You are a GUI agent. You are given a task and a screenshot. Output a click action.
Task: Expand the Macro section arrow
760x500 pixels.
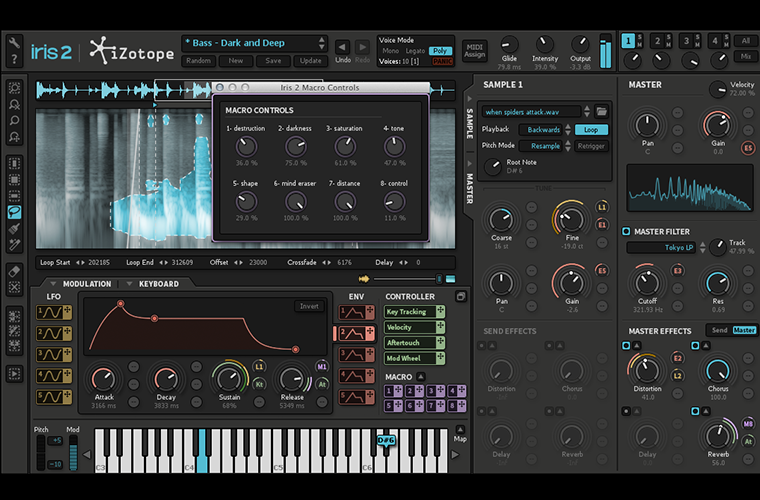[421, 376]
